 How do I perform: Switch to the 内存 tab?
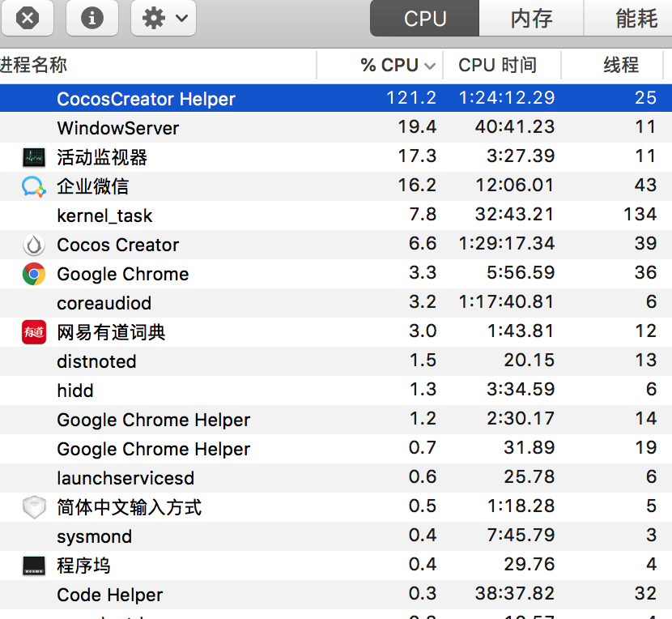[x=531, y=19]
